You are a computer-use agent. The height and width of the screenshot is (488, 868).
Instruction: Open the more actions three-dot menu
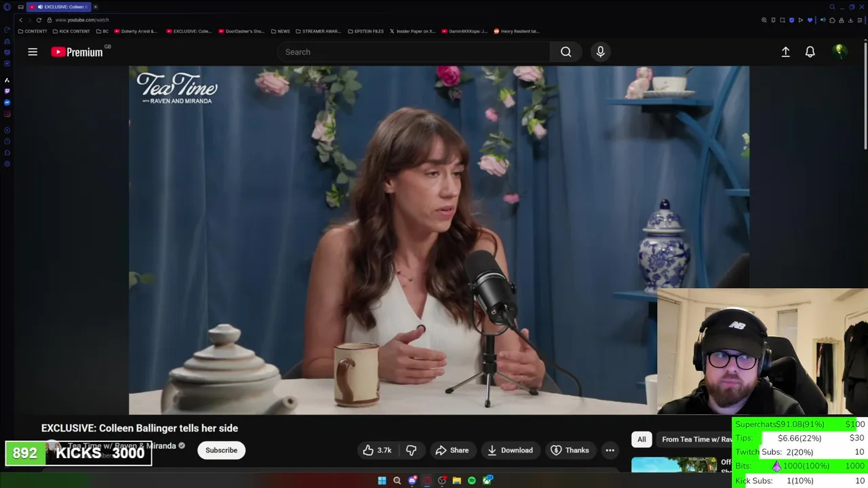coord(610,450)
